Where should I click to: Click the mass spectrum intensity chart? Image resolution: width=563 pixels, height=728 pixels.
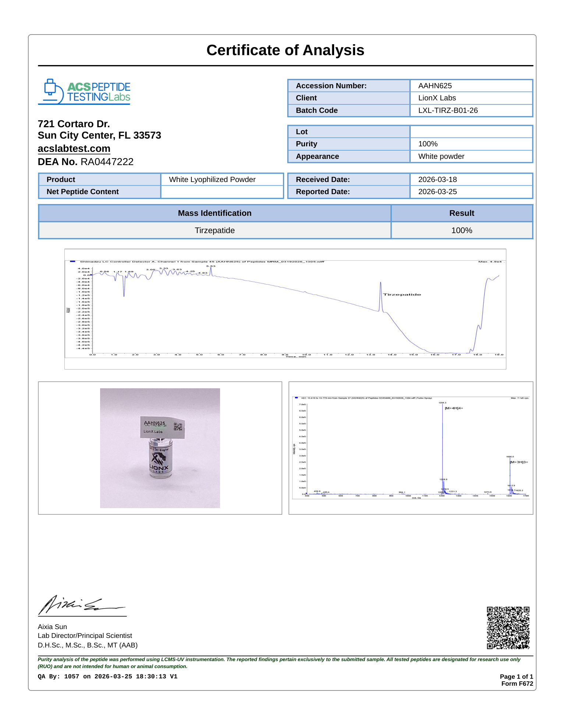pyautogui.click(x=411, y=448)
